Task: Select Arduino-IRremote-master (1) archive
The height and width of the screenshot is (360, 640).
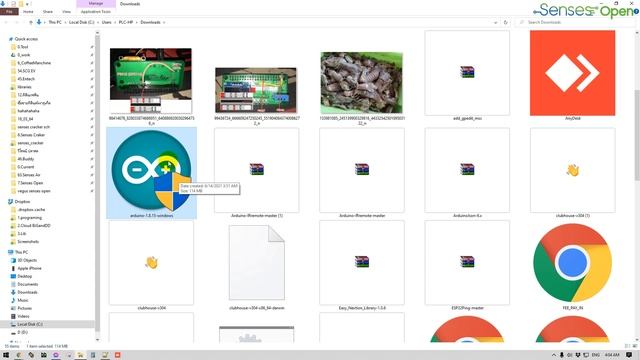Action: (x=256, y=173)
